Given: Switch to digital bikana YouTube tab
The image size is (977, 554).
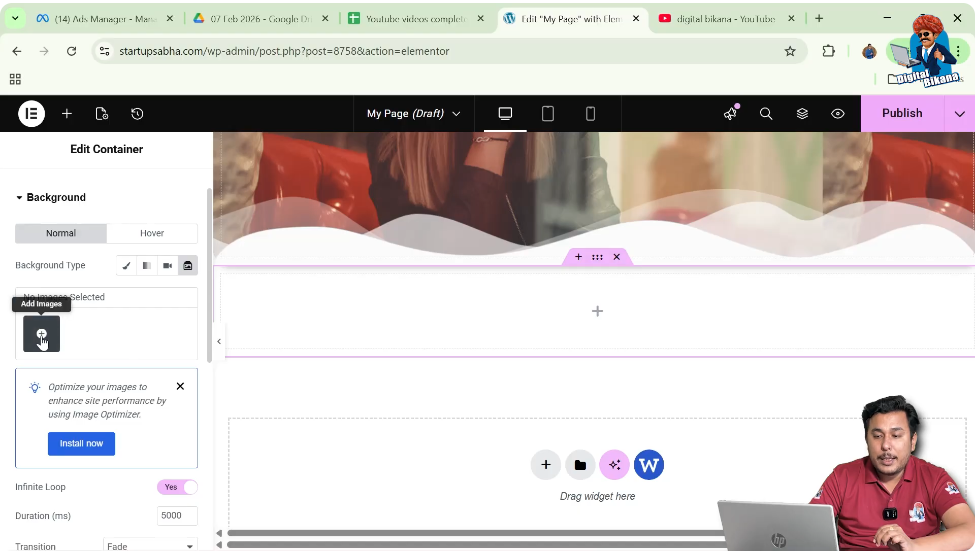Looking at the screenshot, I should pyautogui.click(x=725, y=19).
